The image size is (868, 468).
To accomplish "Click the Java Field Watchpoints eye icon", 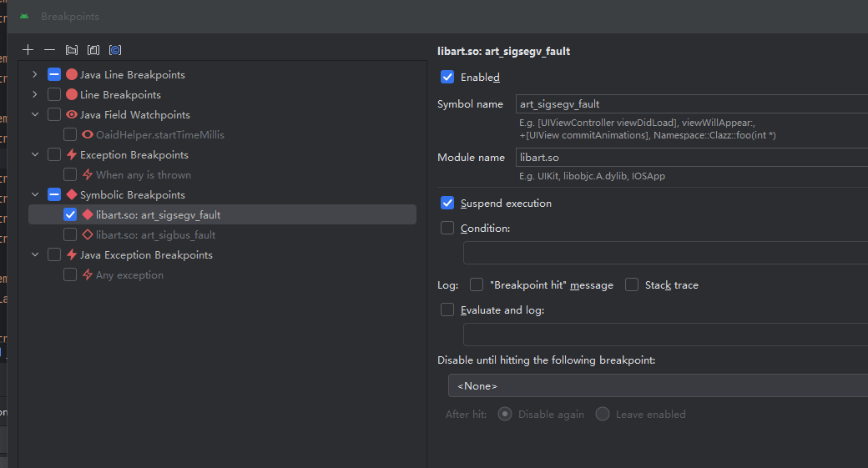I will (x=72, y=115).
